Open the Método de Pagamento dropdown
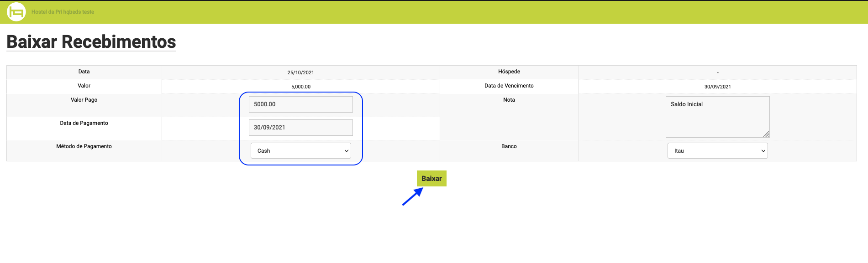This screenshot has width=868, height=263. point(301,151)
